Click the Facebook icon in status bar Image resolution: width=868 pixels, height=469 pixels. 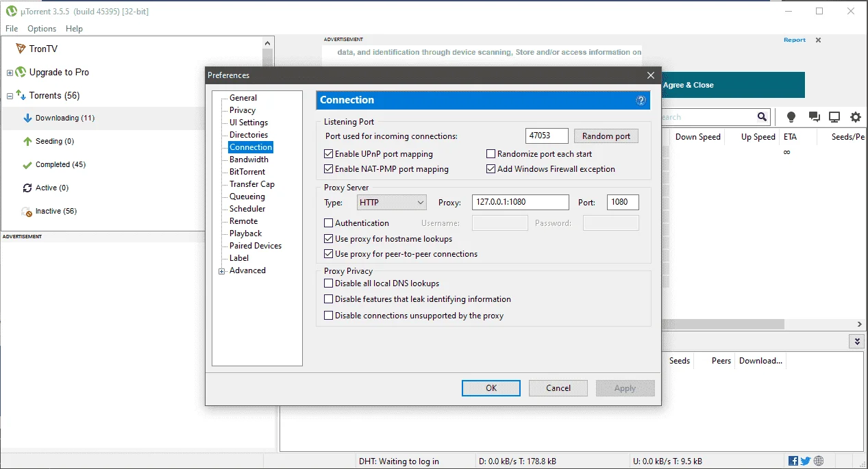click(x=793, y=461)
